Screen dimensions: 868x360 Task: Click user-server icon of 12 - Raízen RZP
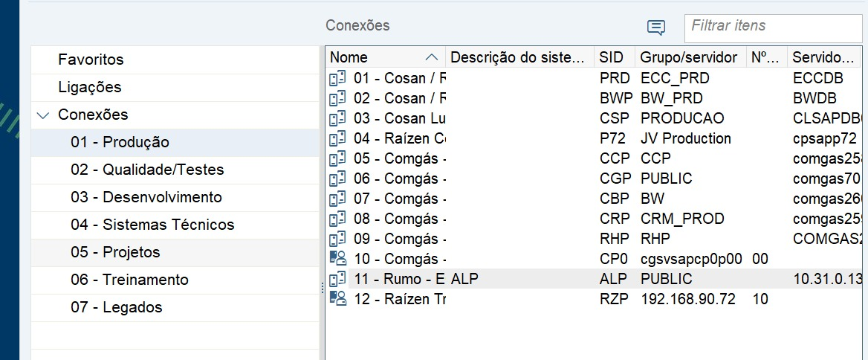[x=337, y=298]
